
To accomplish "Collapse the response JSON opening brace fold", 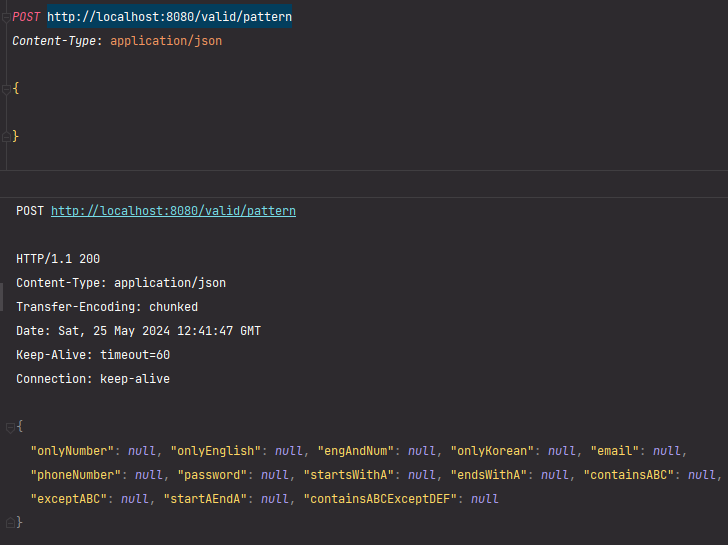I will click(10, 428).
